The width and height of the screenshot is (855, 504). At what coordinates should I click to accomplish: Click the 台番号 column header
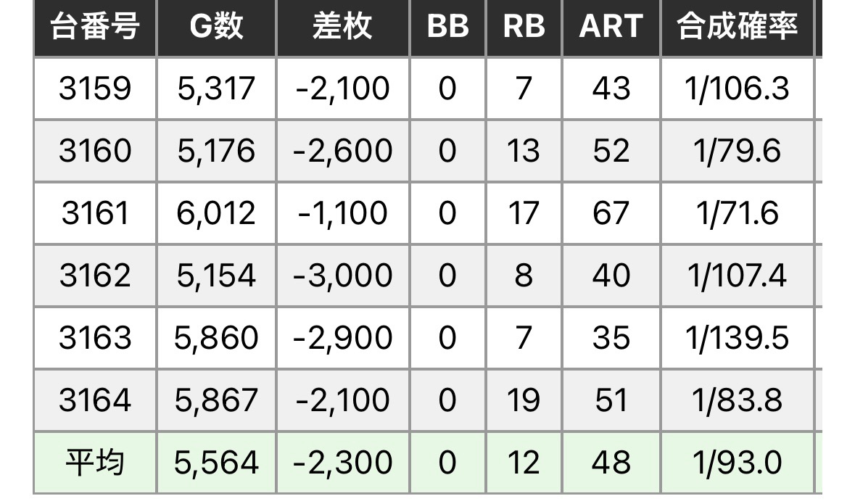point(94,27)
